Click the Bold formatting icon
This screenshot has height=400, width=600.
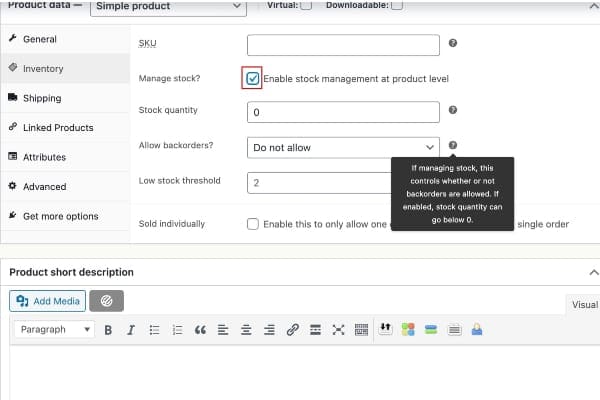pyautogui.click(x=108, y=329)
